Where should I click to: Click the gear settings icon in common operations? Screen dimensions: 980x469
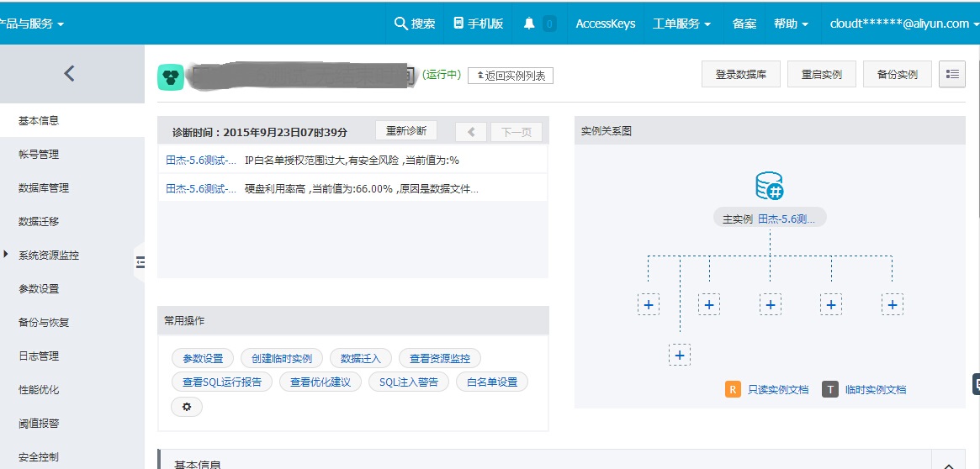187,407
